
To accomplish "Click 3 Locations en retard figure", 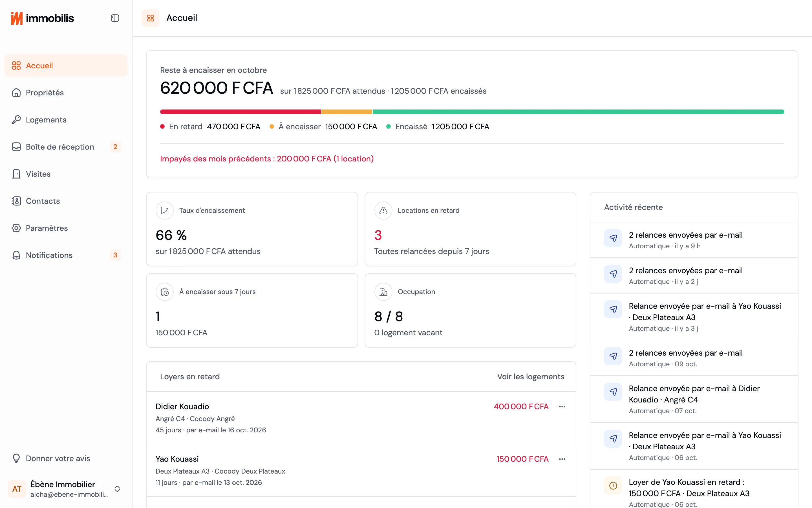I will point(378,235).
